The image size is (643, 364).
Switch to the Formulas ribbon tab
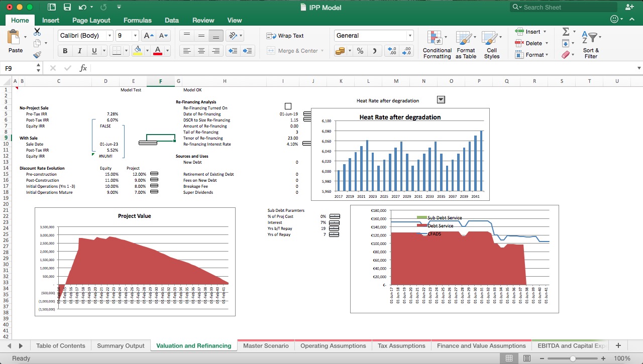[x=137, y=20]
